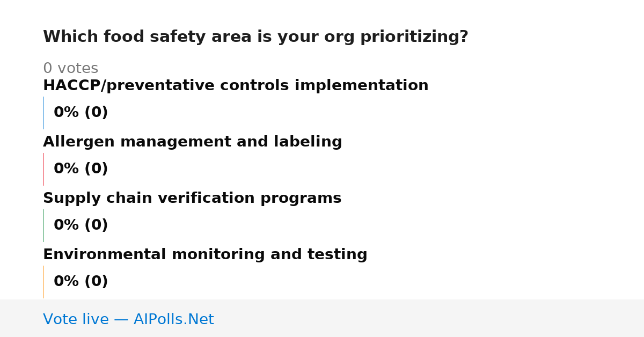The height and width of the screenshot is (337, 644).
Task: Click the 0% (0) result under Environmental monitoring
Action: coord(80,282)
